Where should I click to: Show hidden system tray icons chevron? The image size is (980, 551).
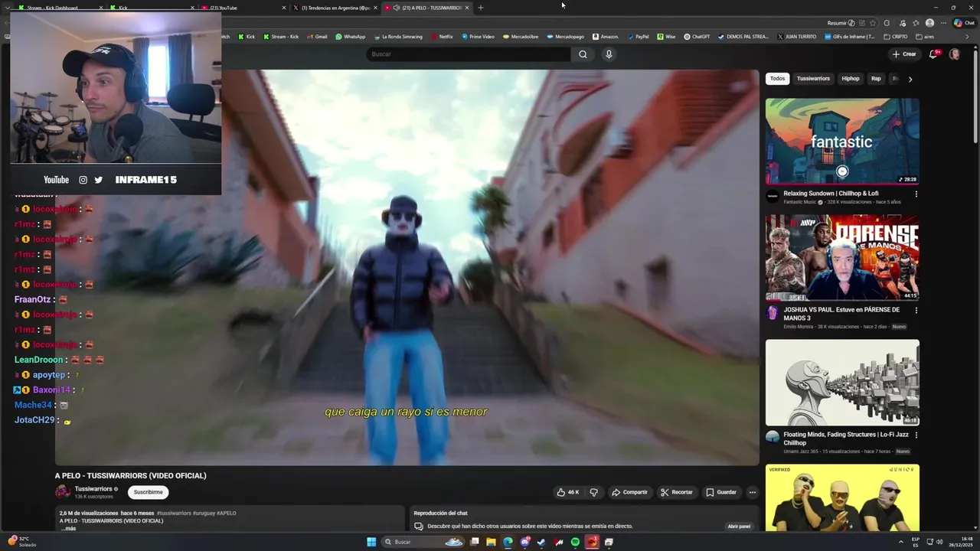900,542
